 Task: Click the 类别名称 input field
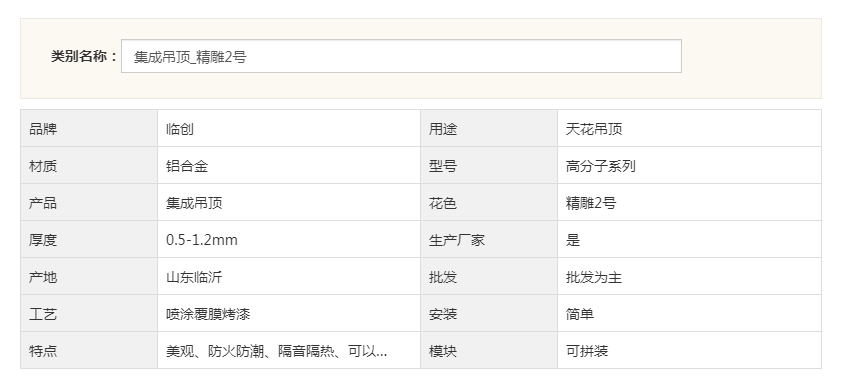point(401,56)
